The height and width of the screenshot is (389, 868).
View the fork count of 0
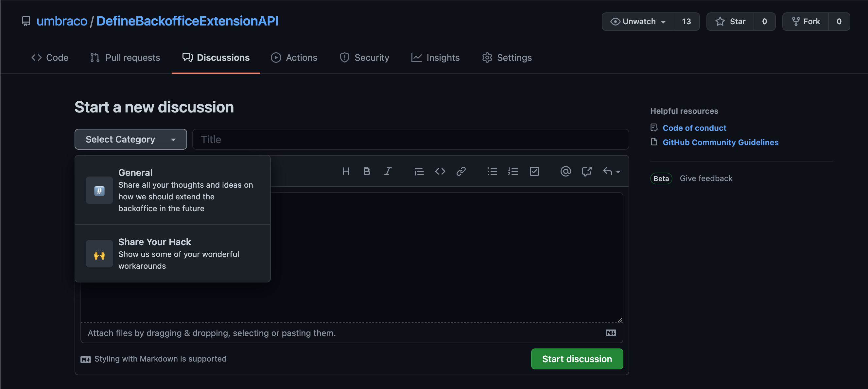839,22
